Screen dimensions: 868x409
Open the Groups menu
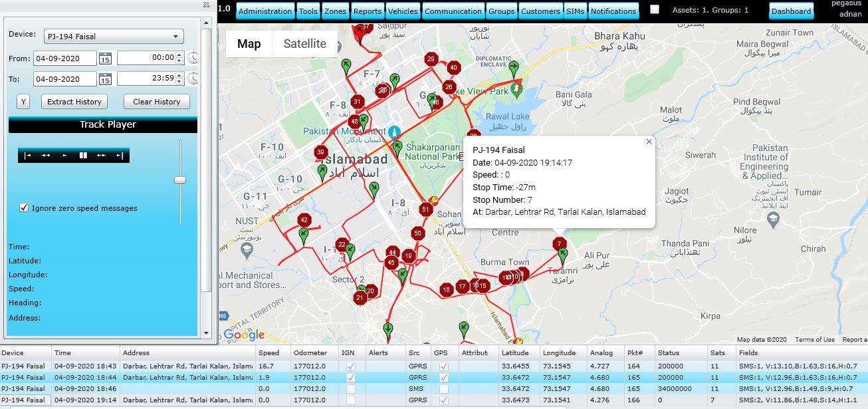[x=502, y=11]
